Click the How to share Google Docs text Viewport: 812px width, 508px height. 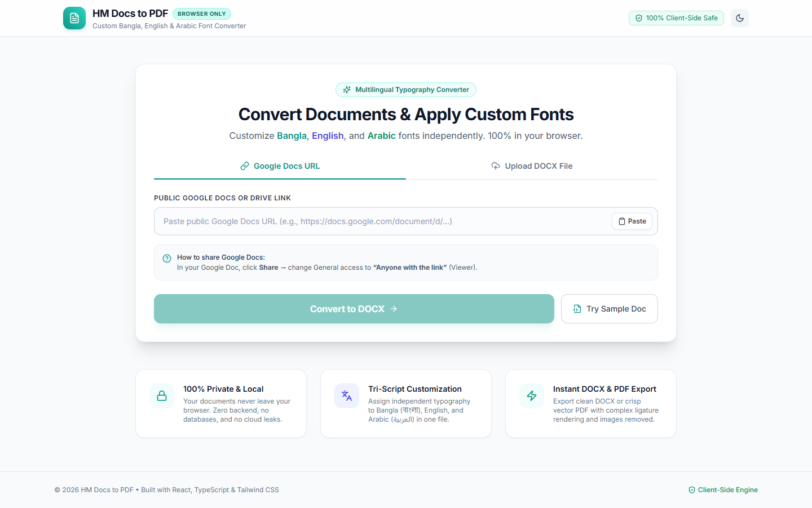click(221, 257)
